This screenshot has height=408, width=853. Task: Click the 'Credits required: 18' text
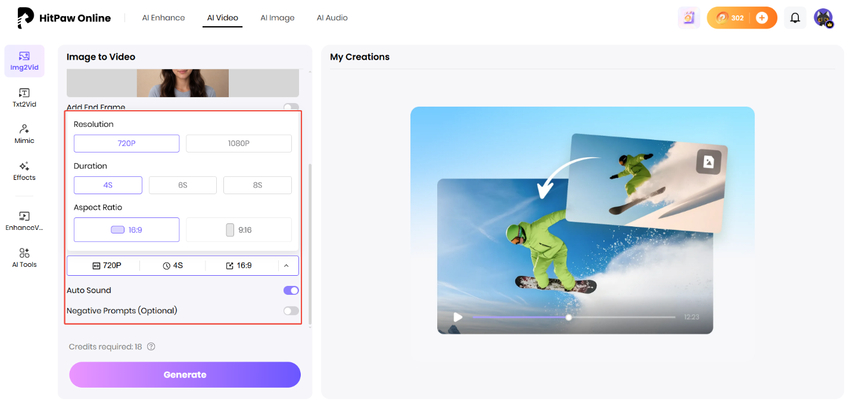(x=105, y=347)
